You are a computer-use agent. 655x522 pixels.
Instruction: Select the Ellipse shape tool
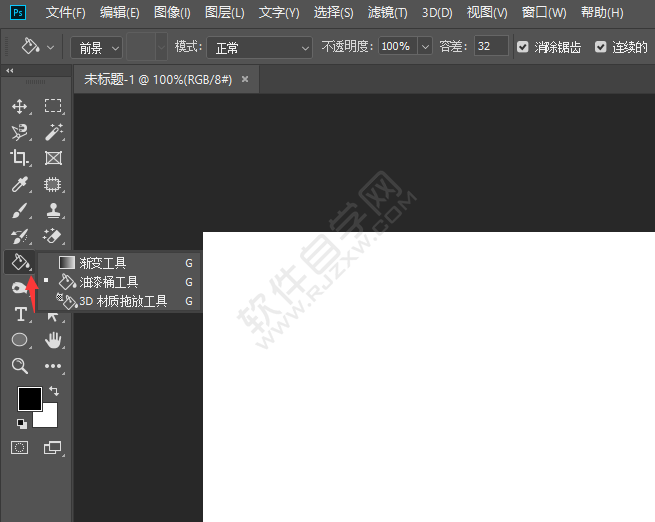click(19, 340)
